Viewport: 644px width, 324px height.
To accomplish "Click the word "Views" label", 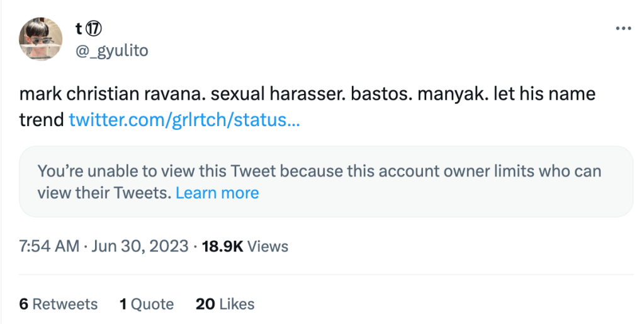I will [268, 246].
